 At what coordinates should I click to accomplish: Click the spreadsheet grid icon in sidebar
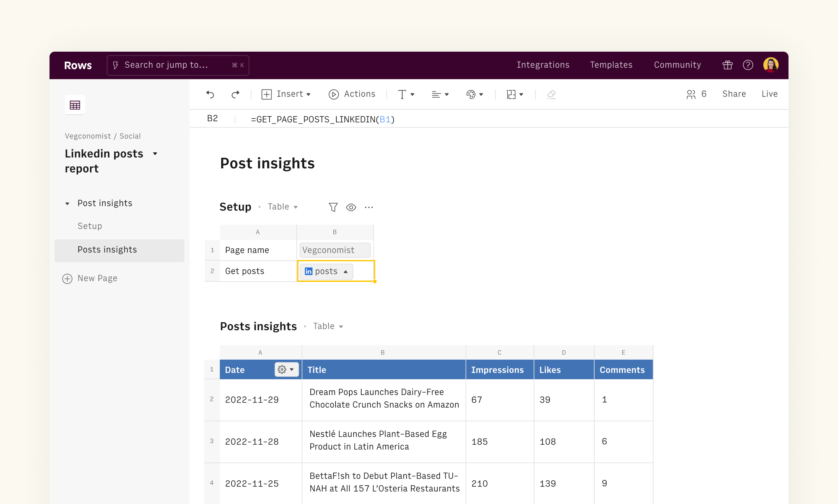click(x=75, y=105)
